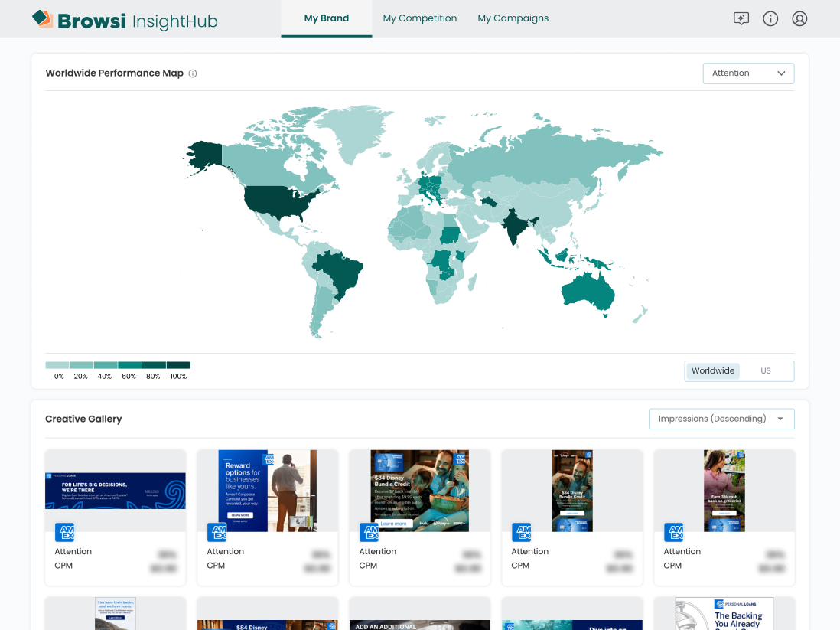Switch map view to US
The image size is (840, 630).
pyautogui.click(x=766, y=371)
